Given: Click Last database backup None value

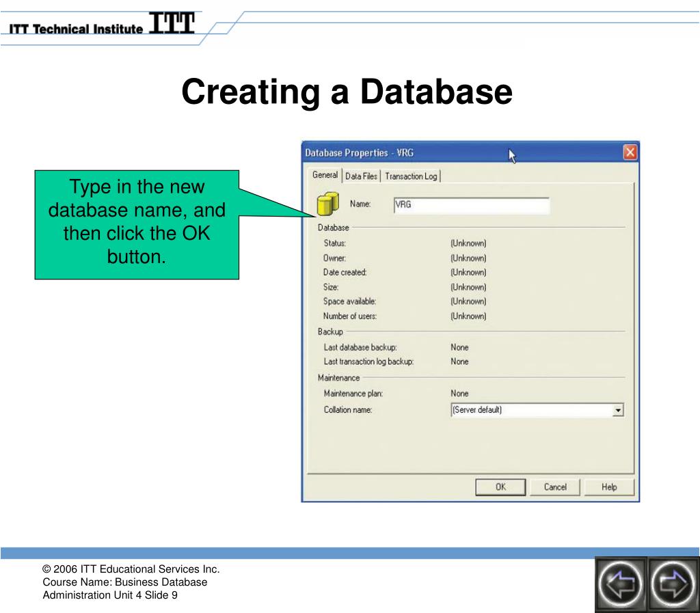Looking at the screenshot, I should pyautogui.click(x=459, y=347).
